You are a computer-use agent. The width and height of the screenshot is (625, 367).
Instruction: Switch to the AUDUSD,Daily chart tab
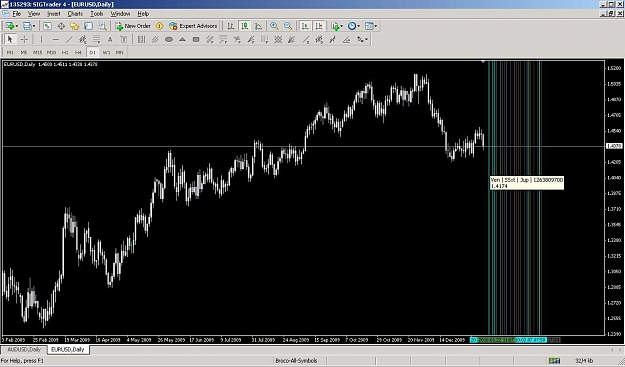[24, 349]
